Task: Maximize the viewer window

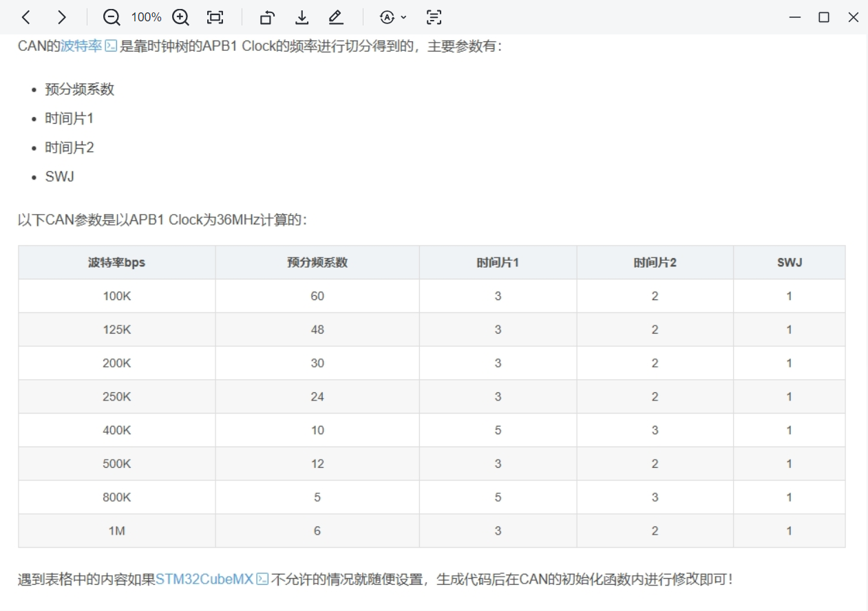Action: click(824, 17)
